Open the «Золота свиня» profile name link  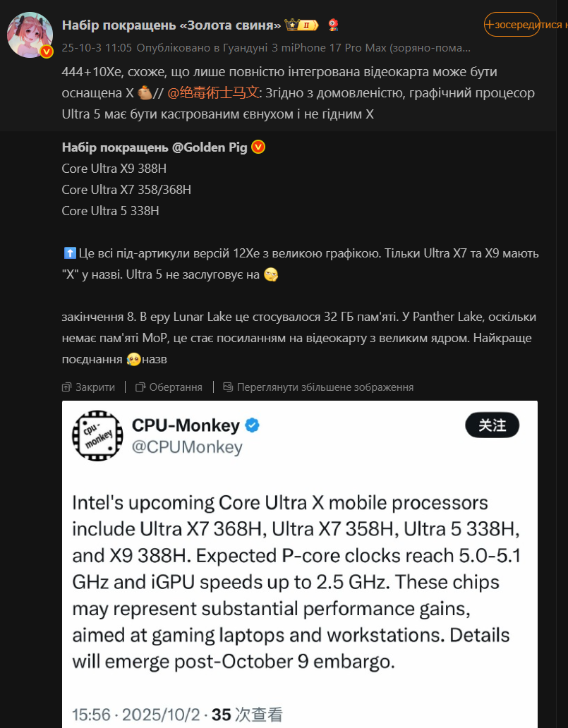(171, 26)
